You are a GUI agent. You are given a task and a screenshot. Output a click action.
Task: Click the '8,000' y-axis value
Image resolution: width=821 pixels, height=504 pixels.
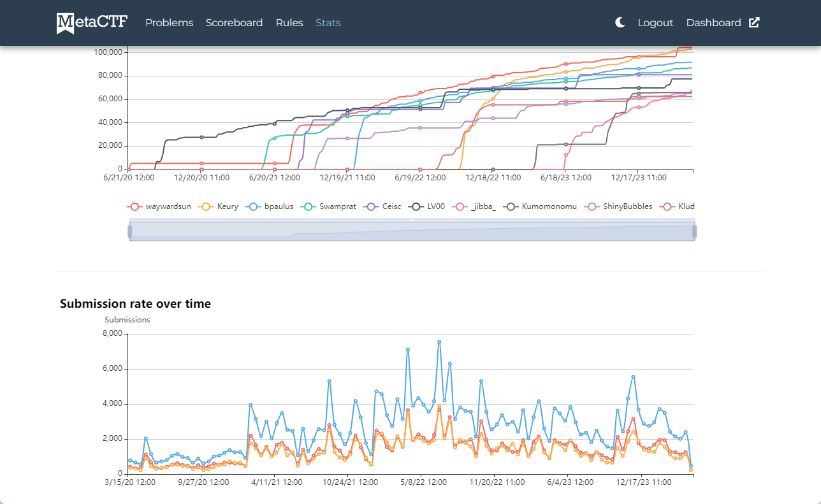(x=112, y=334)
